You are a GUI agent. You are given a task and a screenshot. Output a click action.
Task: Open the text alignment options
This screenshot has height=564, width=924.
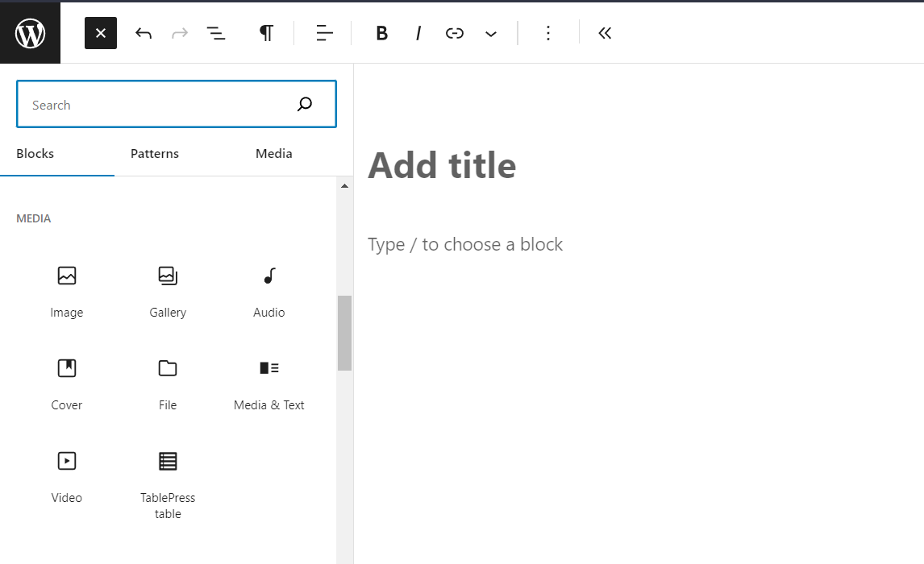tap(324, 33)
